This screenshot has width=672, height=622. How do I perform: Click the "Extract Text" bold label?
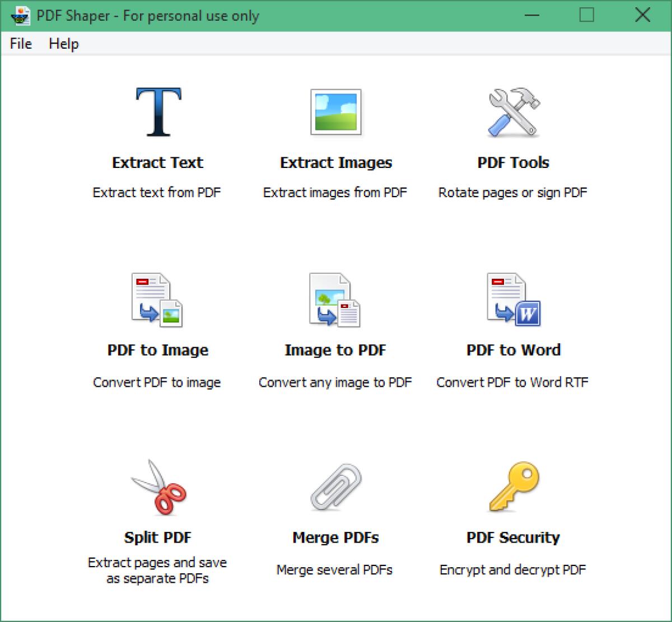(157, 163)
